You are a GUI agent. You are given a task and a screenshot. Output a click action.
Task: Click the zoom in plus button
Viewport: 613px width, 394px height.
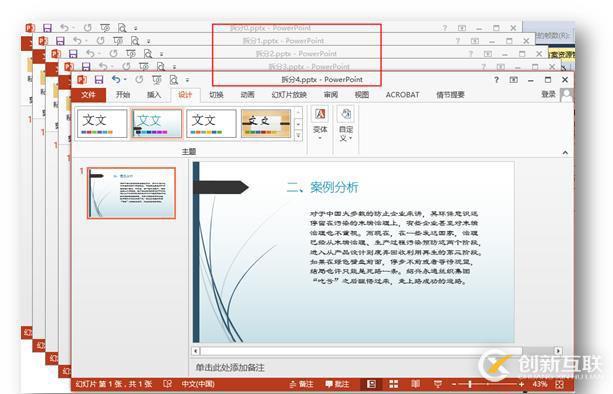[x=521, y=385]
